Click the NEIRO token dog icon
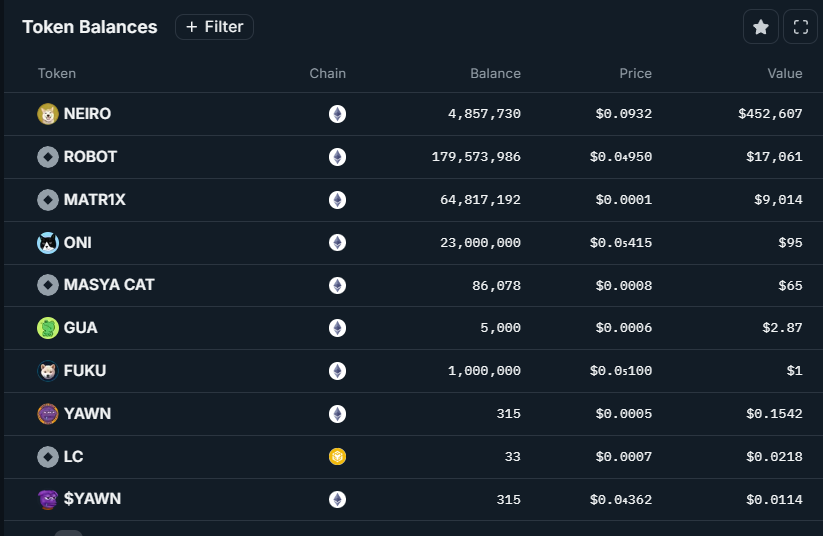Image resolution: width=823 pixels, height=536 pixels. point(48,114)
